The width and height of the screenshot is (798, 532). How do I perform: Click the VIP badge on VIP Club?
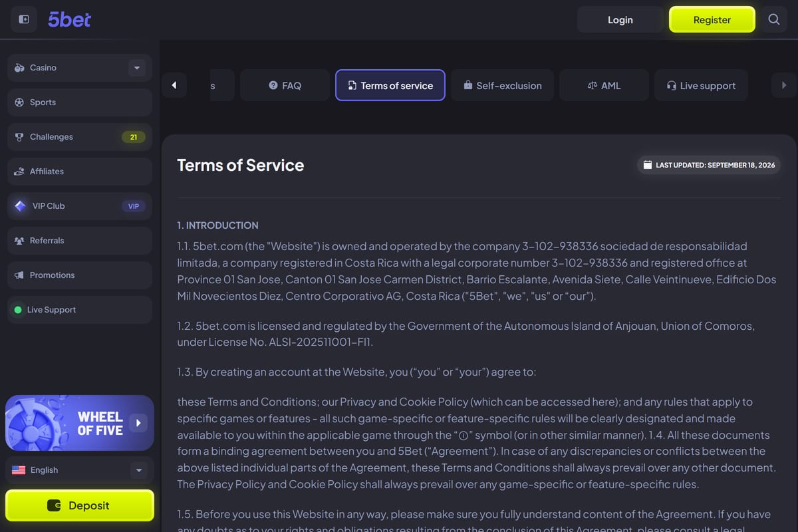point(134,206)
